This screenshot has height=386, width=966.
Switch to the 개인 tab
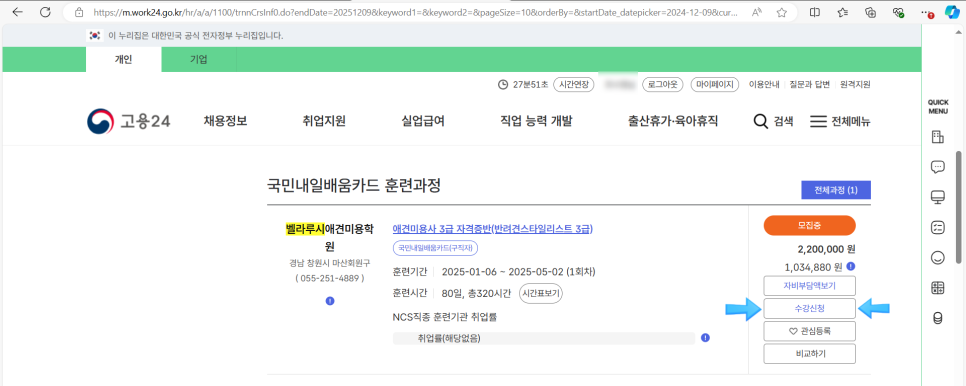tap(124, 60)
